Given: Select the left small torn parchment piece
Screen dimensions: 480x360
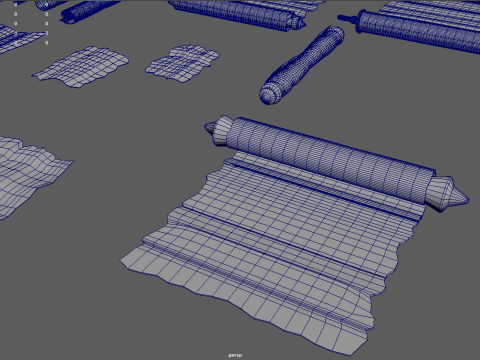Looking at the screenshot, I should tap(81, 66).
